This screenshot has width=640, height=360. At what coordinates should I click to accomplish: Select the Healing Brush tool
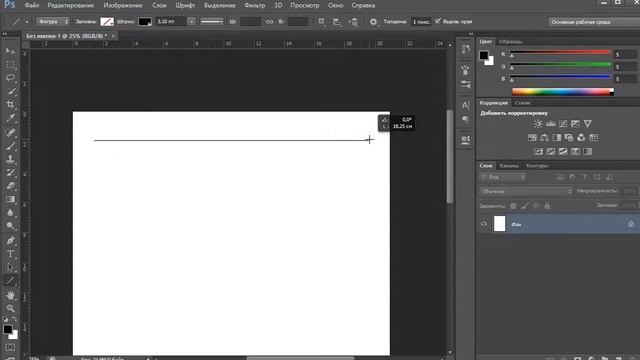pyautogui.click(x=11, y=132)
